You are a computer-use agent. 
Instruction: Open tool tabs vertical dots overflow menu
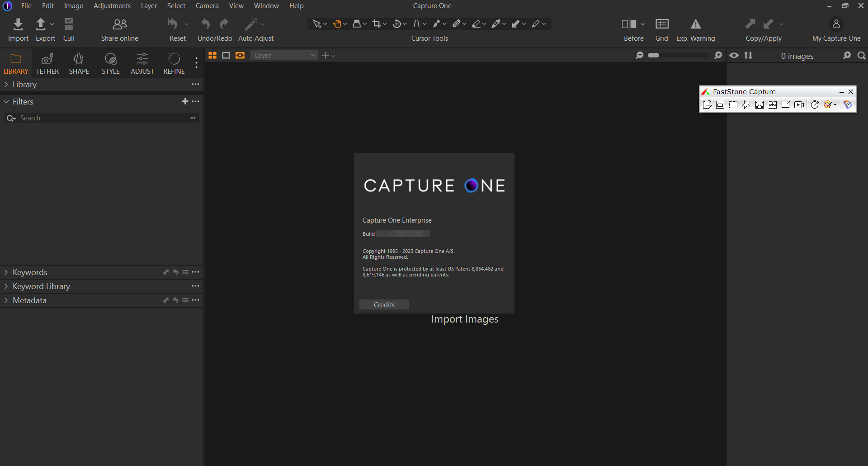196,63
